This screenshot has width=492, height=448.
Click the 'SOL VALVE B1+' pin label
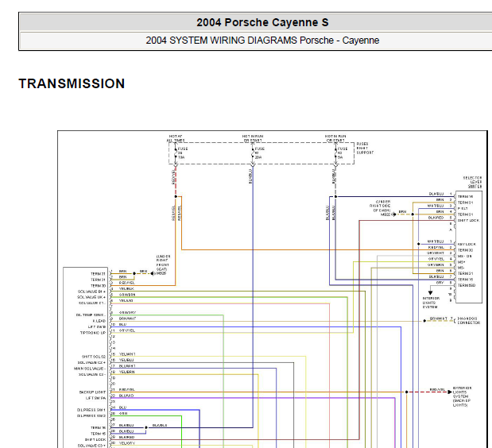pyautogui.click(x=91, y=292)
